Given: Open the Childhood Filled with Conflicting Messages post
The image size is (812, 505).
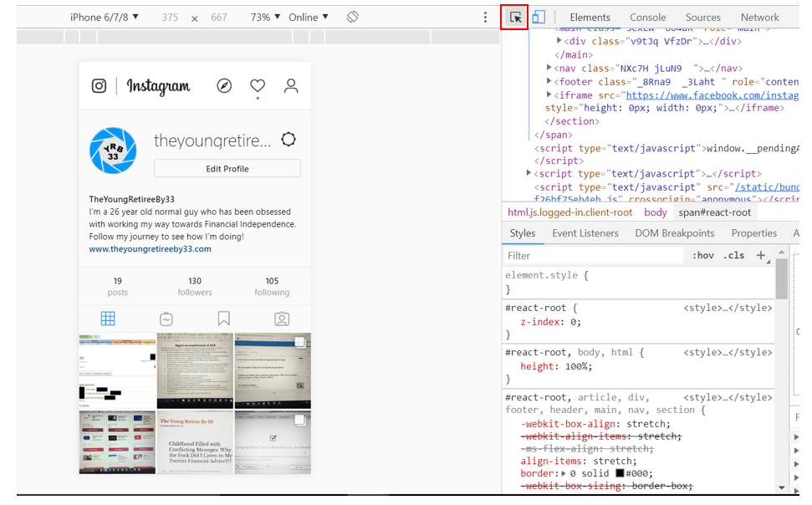Looking at the screenshot, I should [195, 442].
